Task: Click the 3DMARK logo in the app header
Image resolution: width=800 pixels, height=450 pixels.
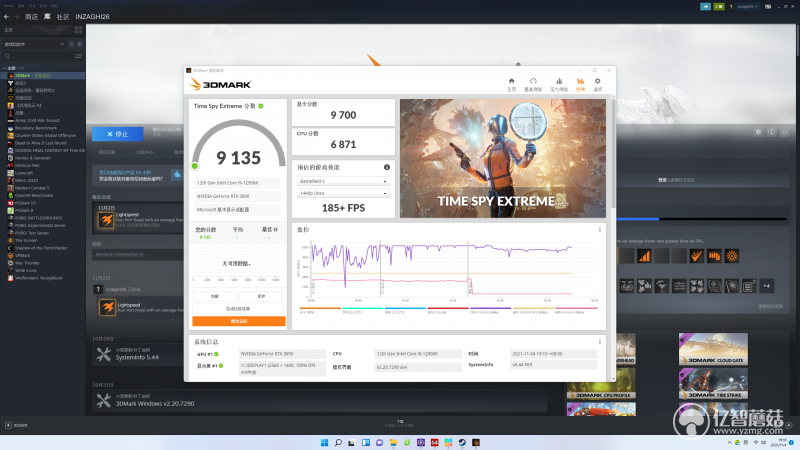Action: 220,84
